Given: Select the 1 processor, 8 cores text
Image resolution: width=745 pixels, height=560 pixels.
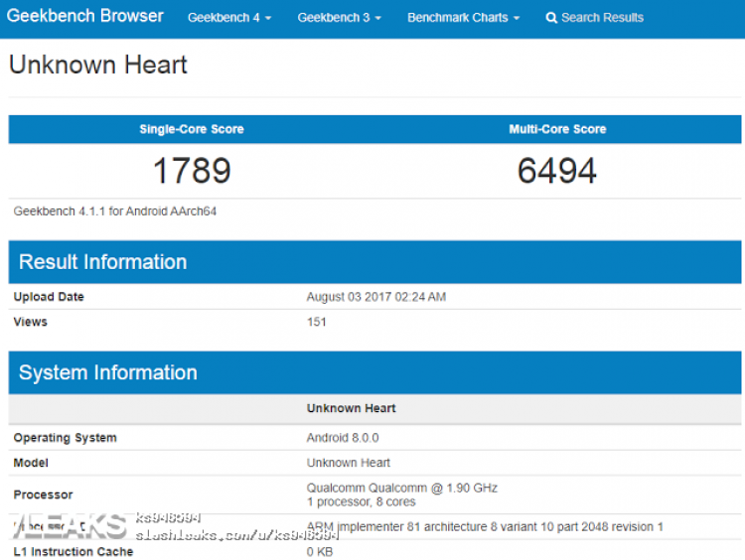Looking at the screenshot, I should click(x=362, y=502).
